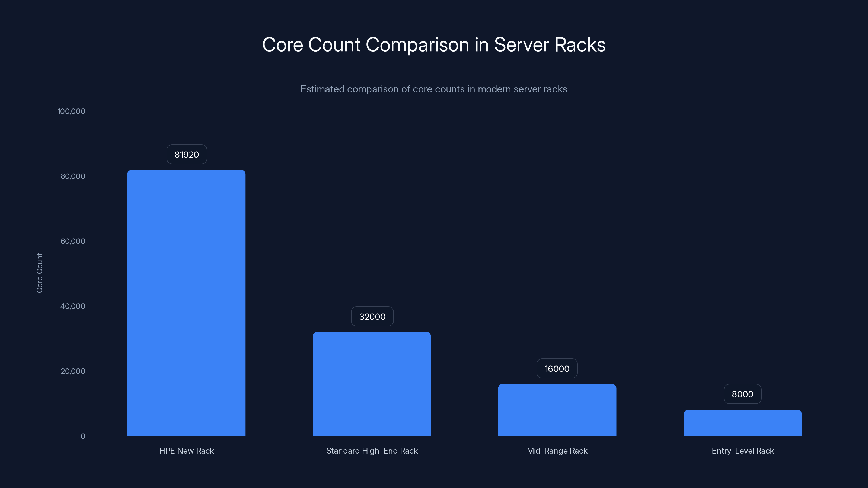Select the Mid-Range Rack bar
Image resolution: width=868 pixels, height=488 pixels.
[557, 410]
